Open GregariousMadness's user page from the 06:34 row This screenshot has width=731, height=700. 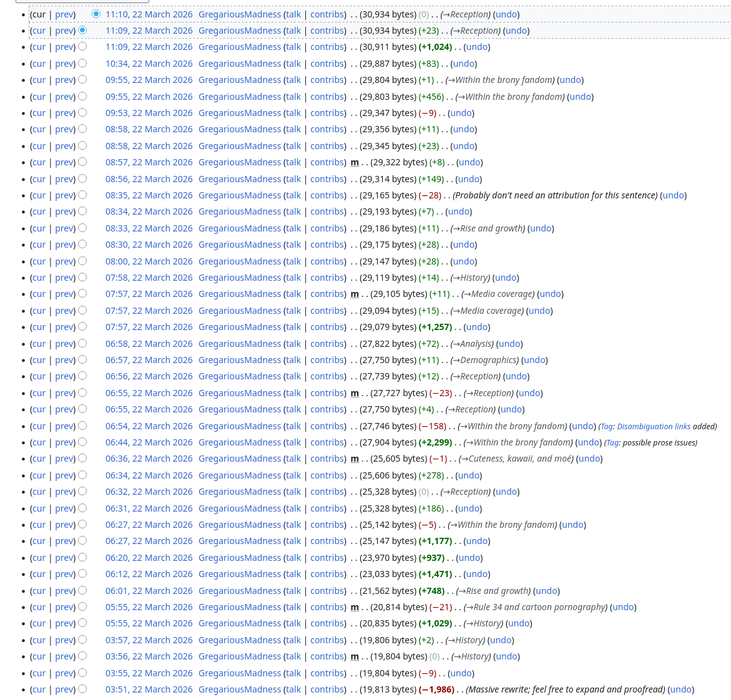tap(240, 475)
